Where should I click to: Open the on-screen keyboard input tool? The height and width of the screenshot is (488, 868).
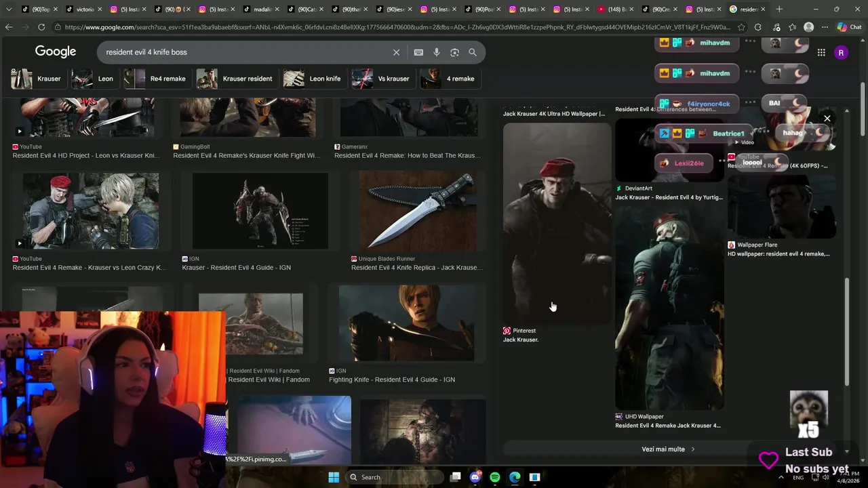click(x=418, y=52)
